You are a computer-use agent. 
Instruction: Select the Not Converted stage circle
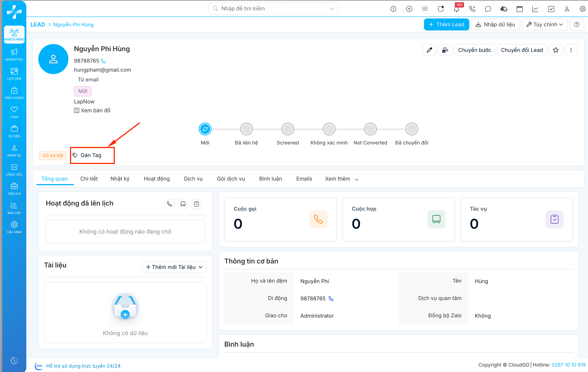tap(370, 129)
